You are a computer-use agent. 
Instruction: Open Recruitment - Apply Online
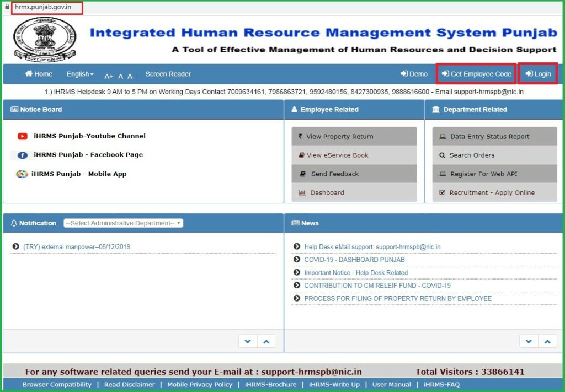pyautogui.click(x=495, y=192)
